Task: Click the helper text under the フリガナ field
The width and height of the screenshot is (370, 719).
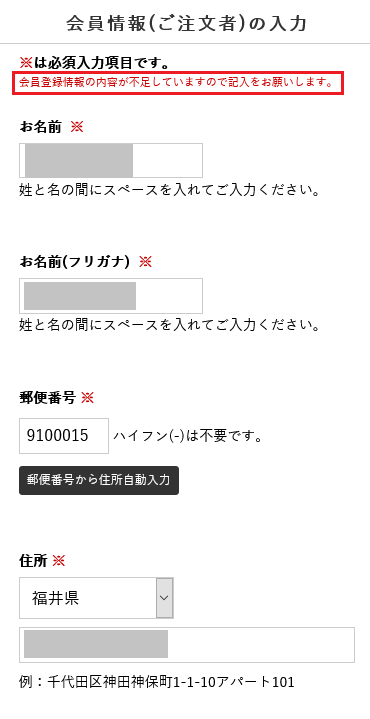Action: pyautogui.click(x=169, y=325)
